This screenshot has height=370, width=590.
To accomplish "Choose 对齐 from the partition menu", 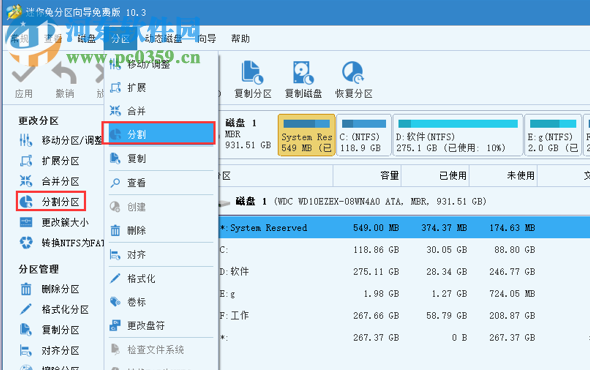I will tap(161, 255).
